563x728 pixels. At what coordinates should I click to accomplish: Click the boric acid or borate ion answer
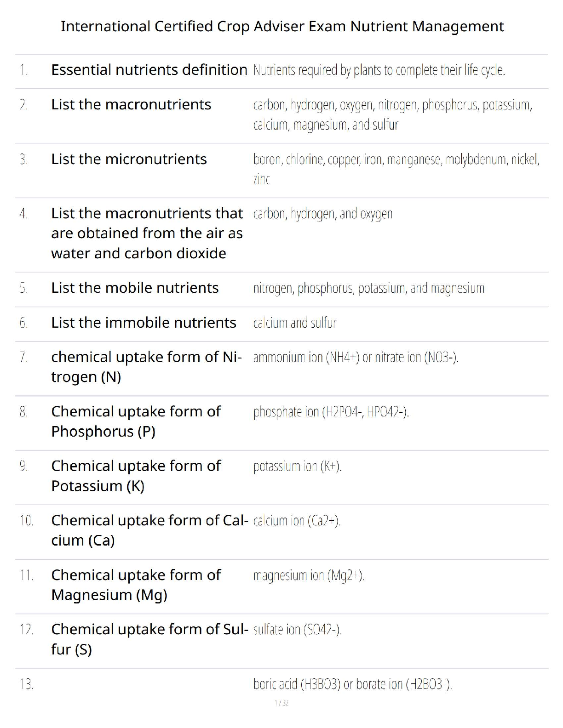click(352, 684)
